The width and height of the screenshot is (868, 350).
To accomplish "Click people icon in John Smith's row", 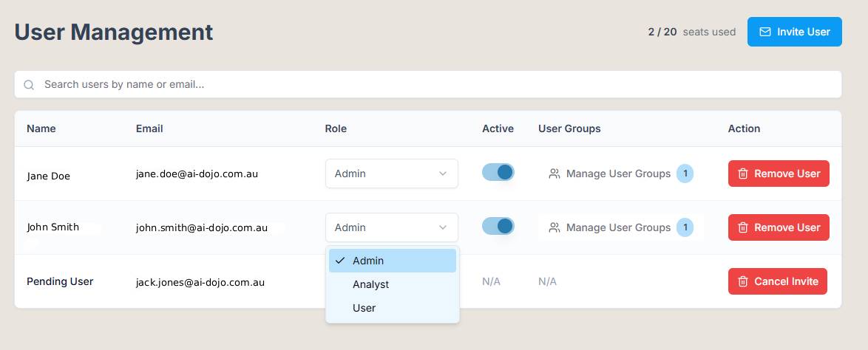I will pyautogui.click(x=555, y=227).
